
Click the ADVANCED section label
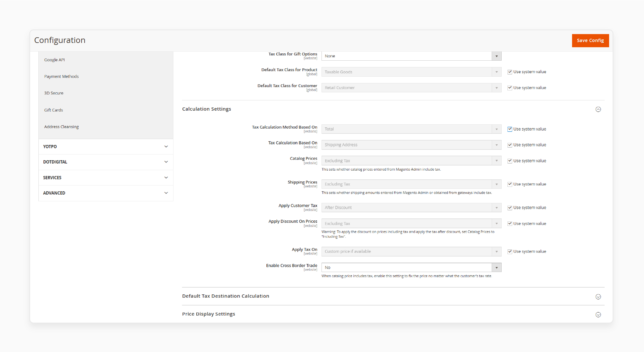54,193
